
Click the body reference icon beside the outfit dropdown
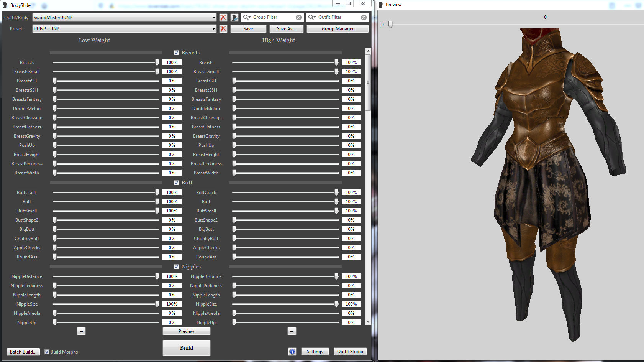coord(234,18)
